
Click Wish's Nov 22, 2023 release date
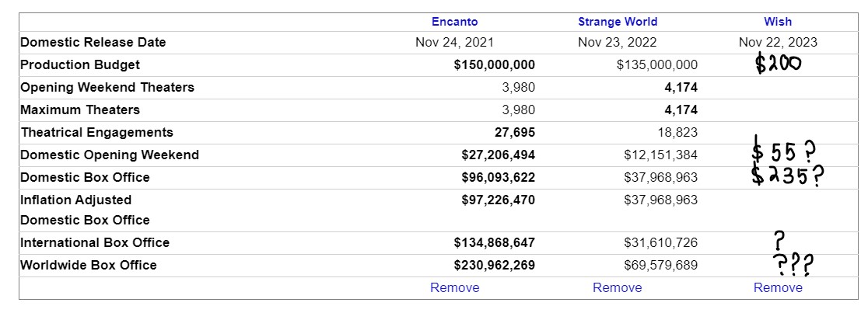point(778,43)
